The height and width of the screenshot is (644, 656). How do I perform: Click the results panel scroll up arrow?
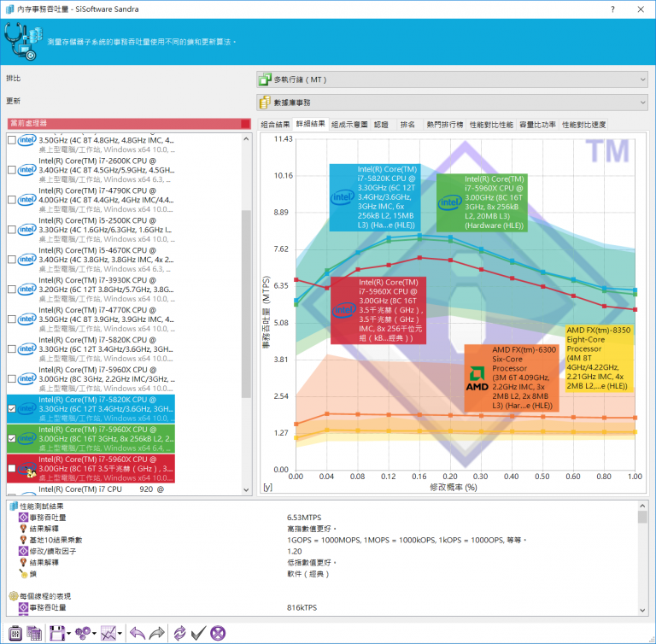point(642,506)
